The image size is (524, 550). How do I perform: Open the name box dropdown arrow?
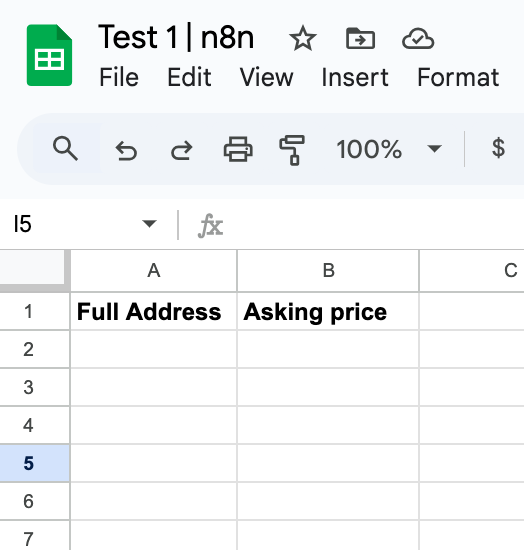(149, 223)
